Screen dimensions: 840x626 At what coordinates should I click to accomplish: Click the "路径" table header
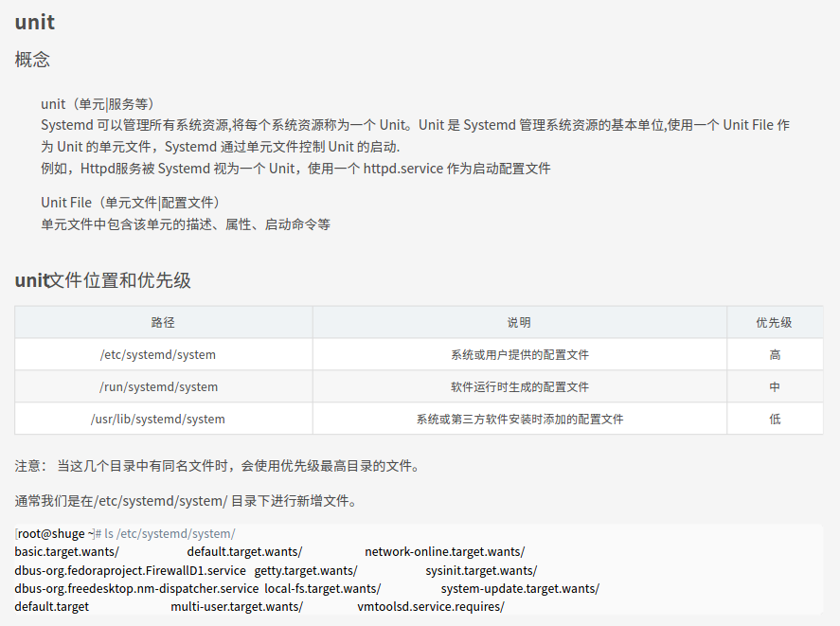[164, 322]
